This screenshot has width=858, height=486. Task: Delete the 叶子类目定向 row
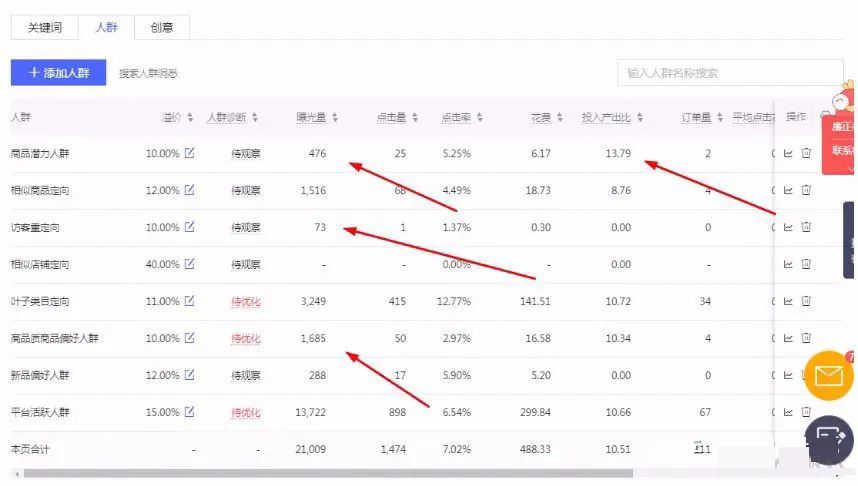coord(806,300)
